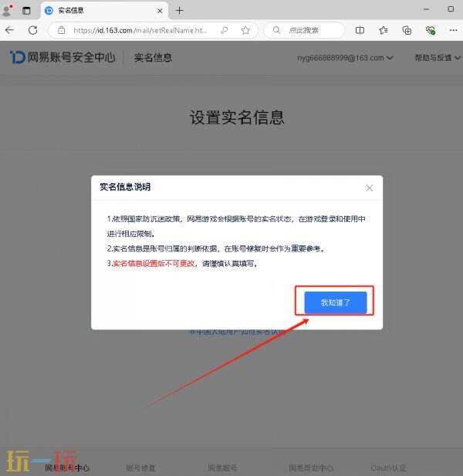
Task: Open the password key icon in address bar
Action: [224, 30]
